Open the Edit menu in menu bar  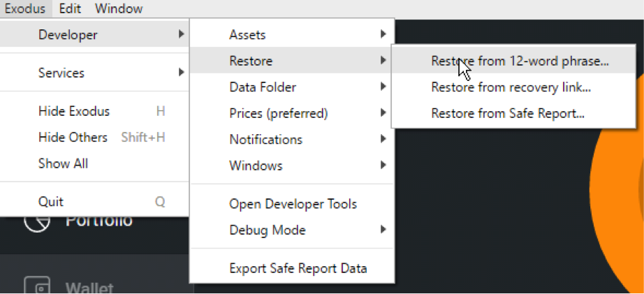(x=70, y=8)
